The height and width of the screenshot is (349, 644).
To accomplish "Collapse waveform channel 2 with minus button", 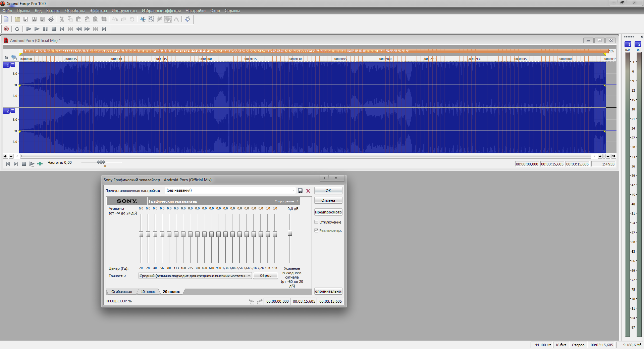I will (13, 110).
